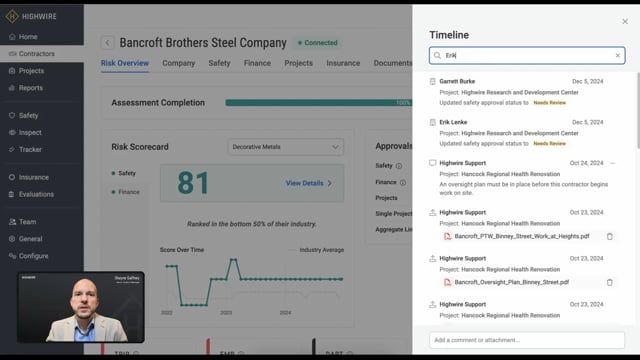Click the search magnifier in Timeline
Viewport: 640px width, 360px height.
click(437, 56)
